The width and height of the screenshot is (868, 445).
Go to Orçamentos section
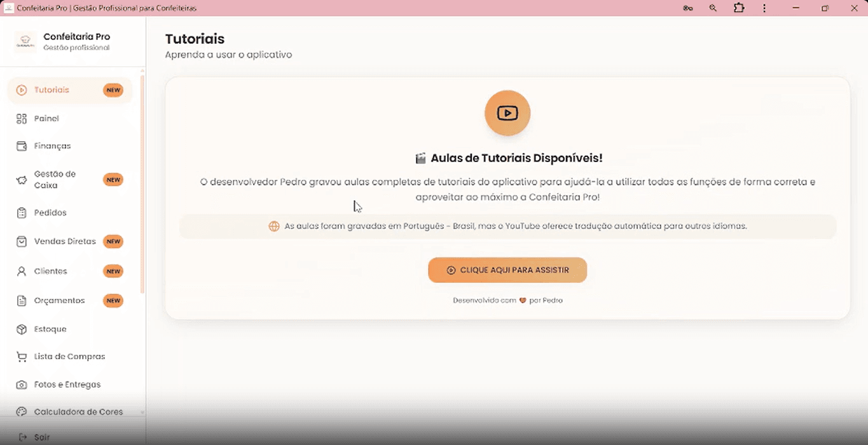[x=70, y=301]
